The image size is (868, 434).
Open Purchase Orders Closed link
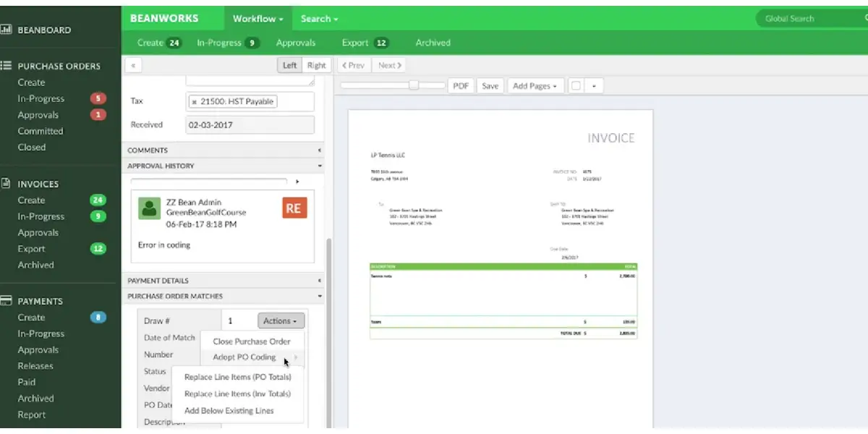point(32,147)
